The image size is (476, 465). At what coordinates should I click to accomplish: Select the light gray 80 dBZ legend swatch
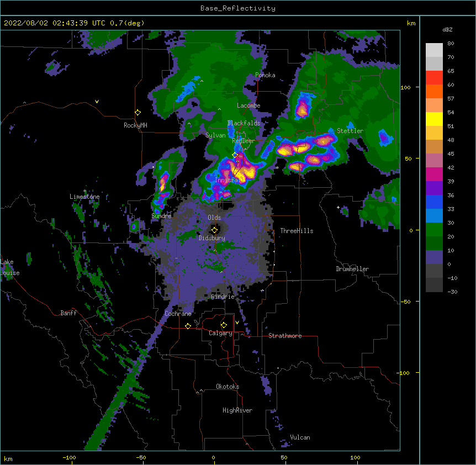(x=434, y=50)
